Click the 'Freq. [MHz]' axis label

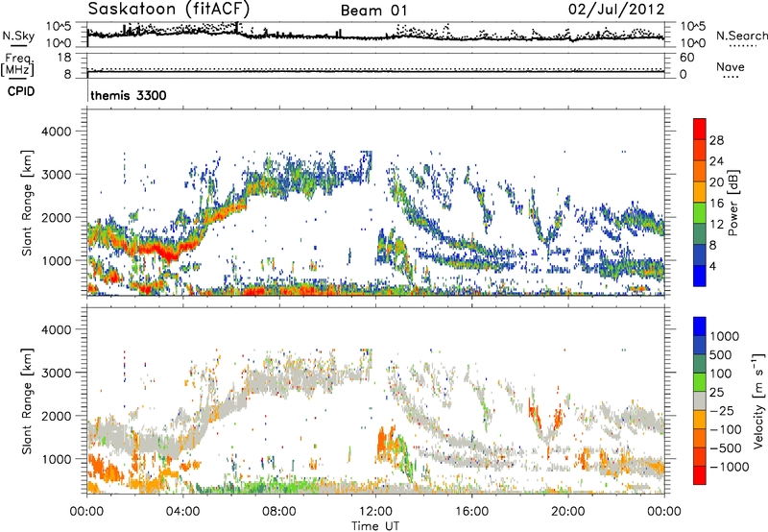17,64
